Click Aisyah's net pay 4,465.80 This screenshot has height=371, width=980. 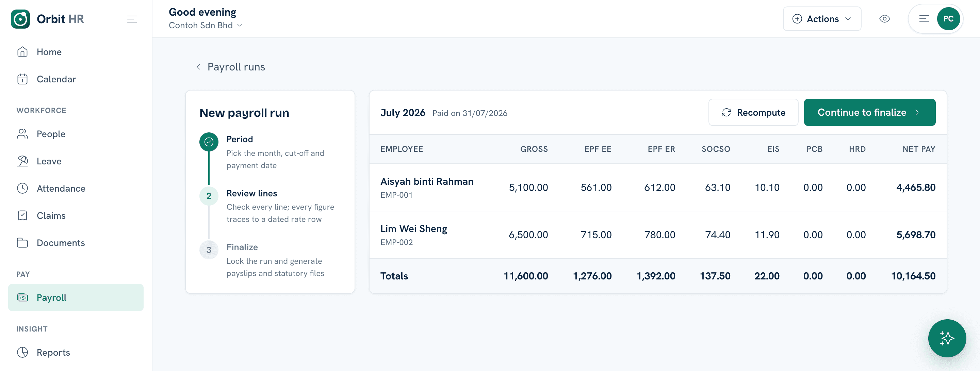916,188
